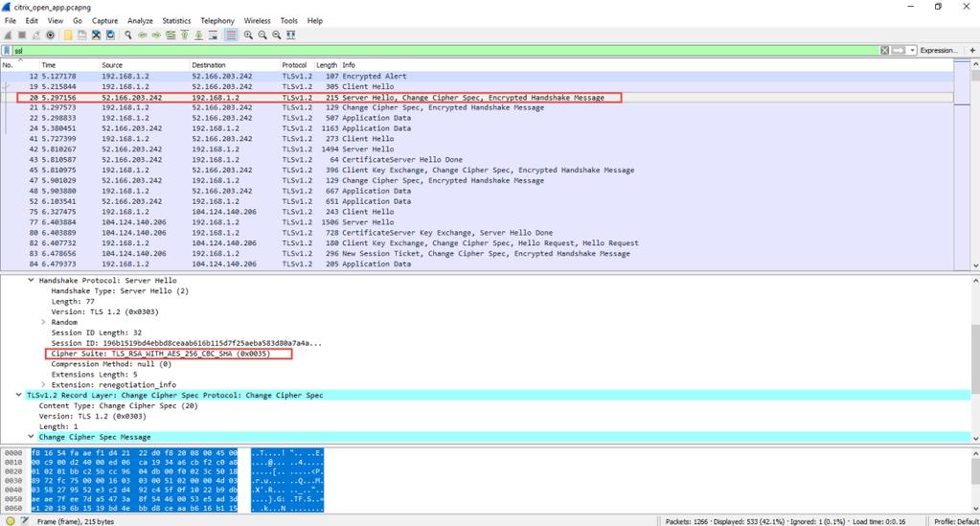
Task: Toggle packet list colorization
Action: [x=231, y=35]
